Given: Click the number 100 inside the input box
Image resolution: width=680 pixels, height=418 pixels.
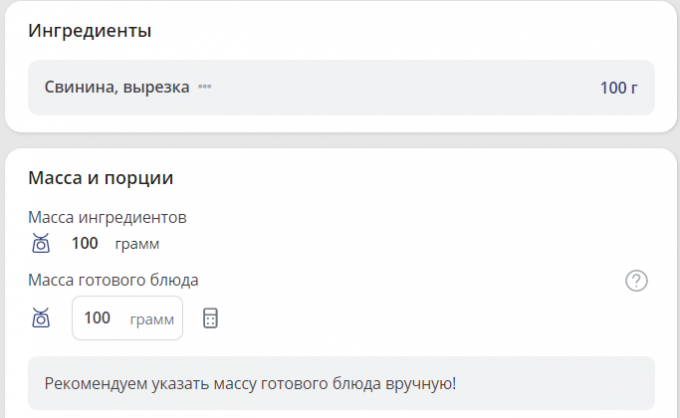Looking at the screenshot, I should coord(97,318).
